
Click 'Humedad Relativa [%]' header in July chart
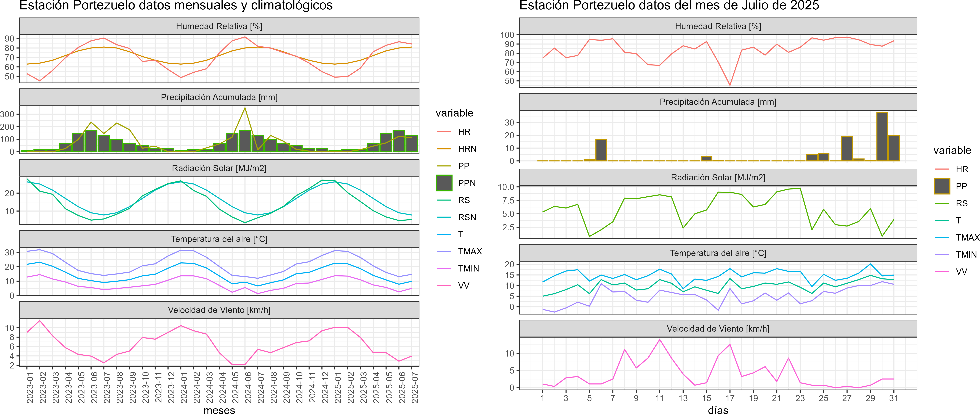[x=718, y=26]
